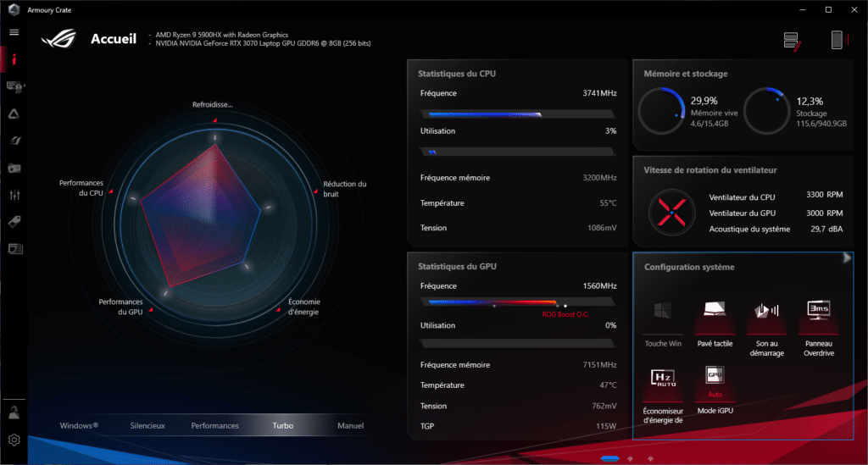
Task: Click the ROG logo next to Accueil
Action: (59, 38)
